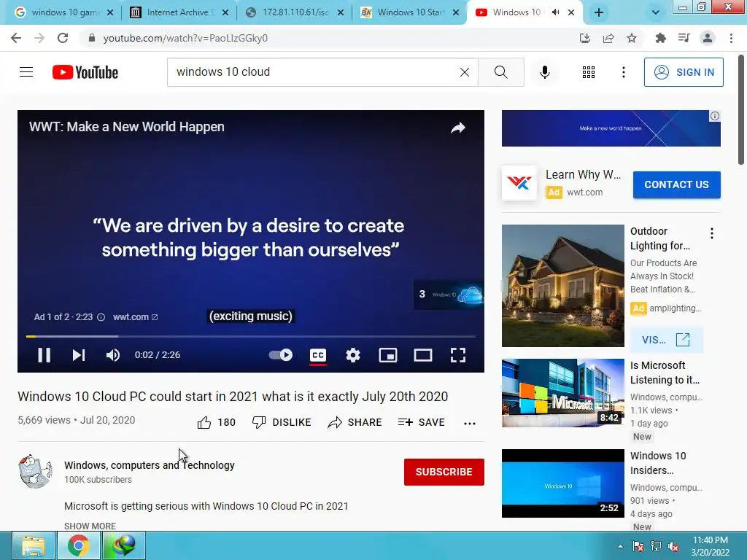Viewport: 747px width, 560px height.
Task: Open YouTube settings three-dot menu in header
Action: tap(623, 72)
